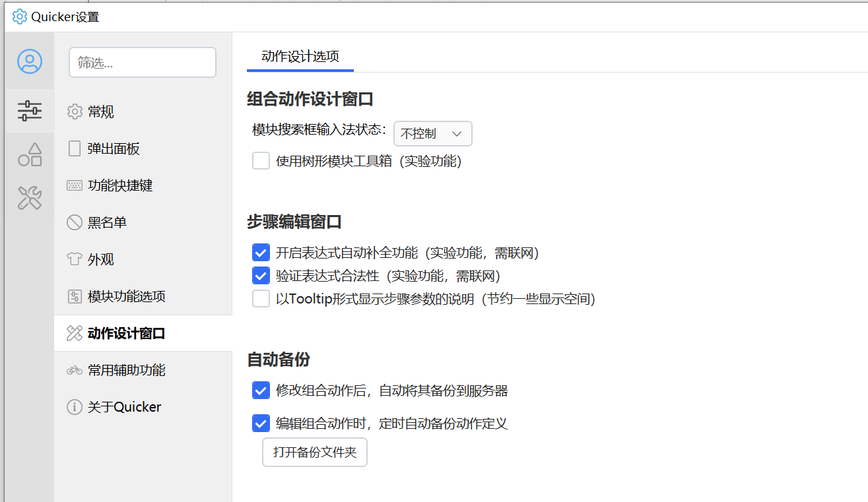Open the wrench tools sidebar icon
The image size is (868, 502).
pyautogui.click(x=29, y=198)
